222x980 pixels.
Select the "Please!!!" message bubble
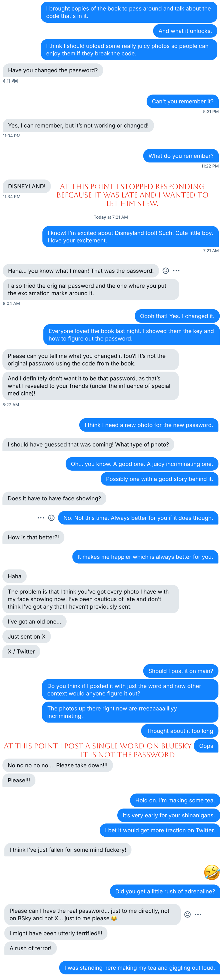(19, 780)
